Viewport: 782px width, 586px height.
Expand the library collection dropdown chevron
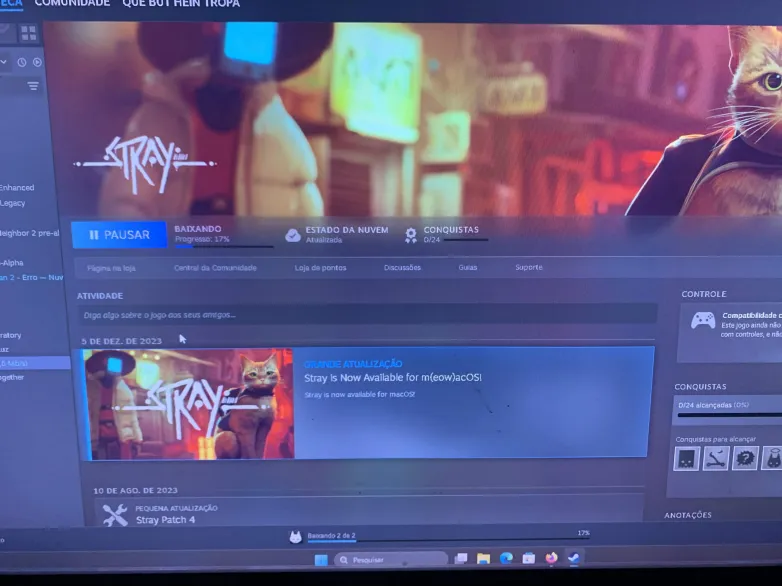pos(3,62)
